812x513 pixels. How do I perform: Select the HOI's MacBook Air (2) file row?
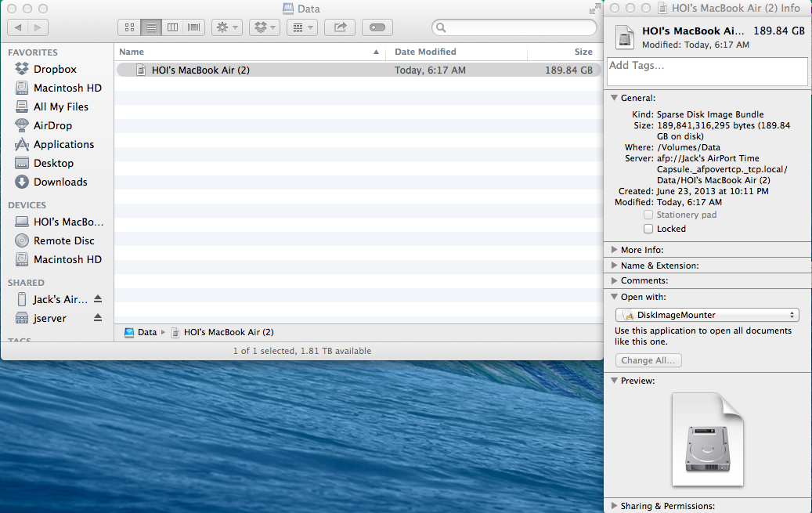tap(359, 70)
